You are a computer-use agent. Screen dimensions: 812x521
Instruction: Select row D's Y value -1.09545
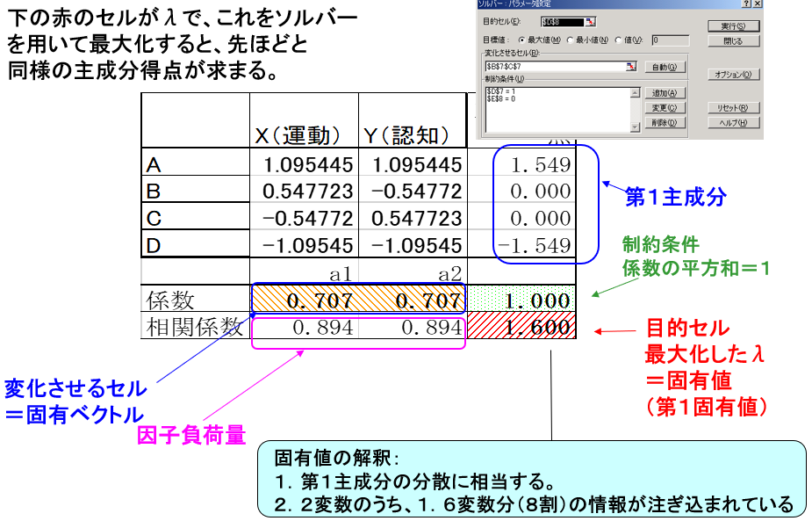coord(413,245)
